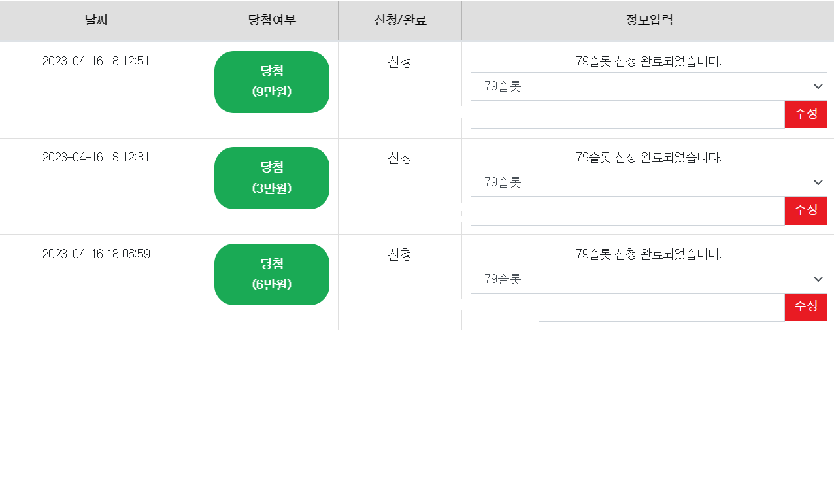Click the red 수정 button in the 9만원 row
Image resolution: width=834 pixels, height=504 pixels.
tap(806, 114)
